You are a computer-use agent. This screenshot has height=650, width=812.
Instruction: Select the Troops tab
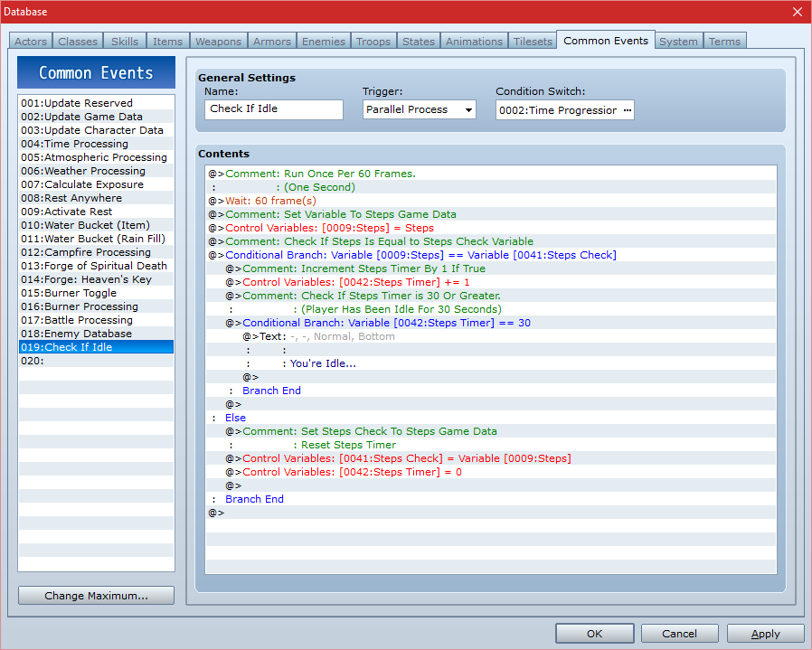(373, 42)
